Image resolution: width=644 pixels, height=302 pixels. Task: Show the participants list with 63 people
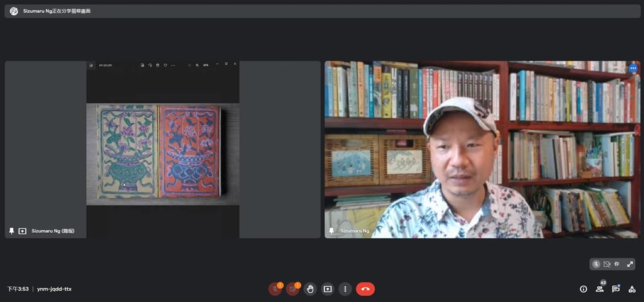(x=599, y=289)
